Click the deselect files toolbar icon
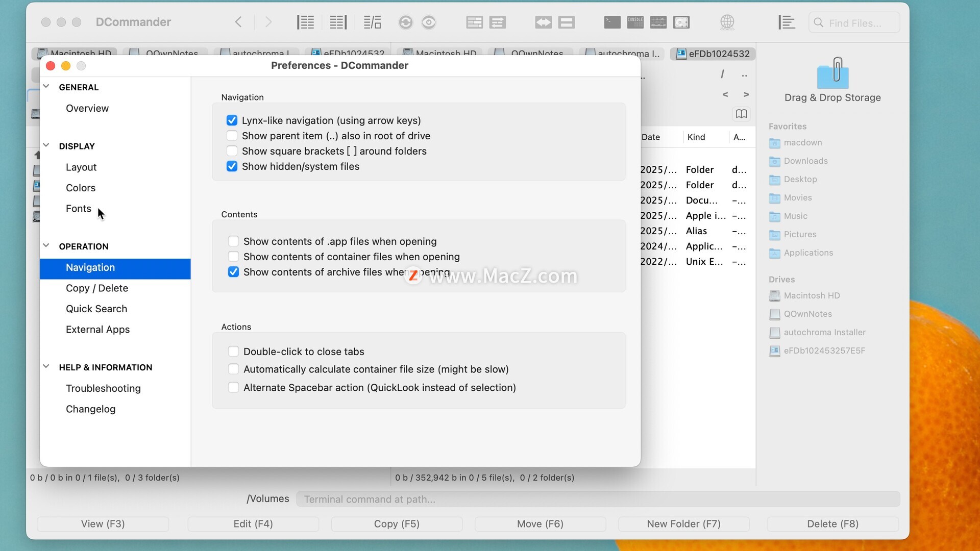This screenshot has height=551, width=980. pyautogui.click(x=497, y=22)
